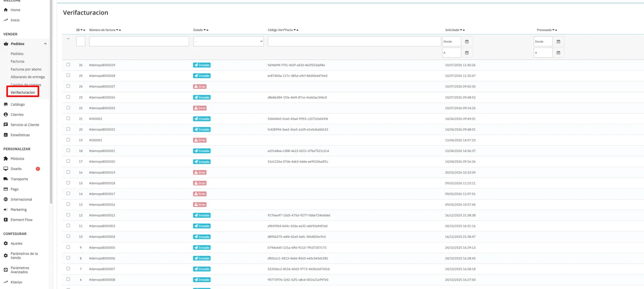
Task: Click the Klaviyo sidebar icon
Action: pyautogui.click(x=6, y=282)
